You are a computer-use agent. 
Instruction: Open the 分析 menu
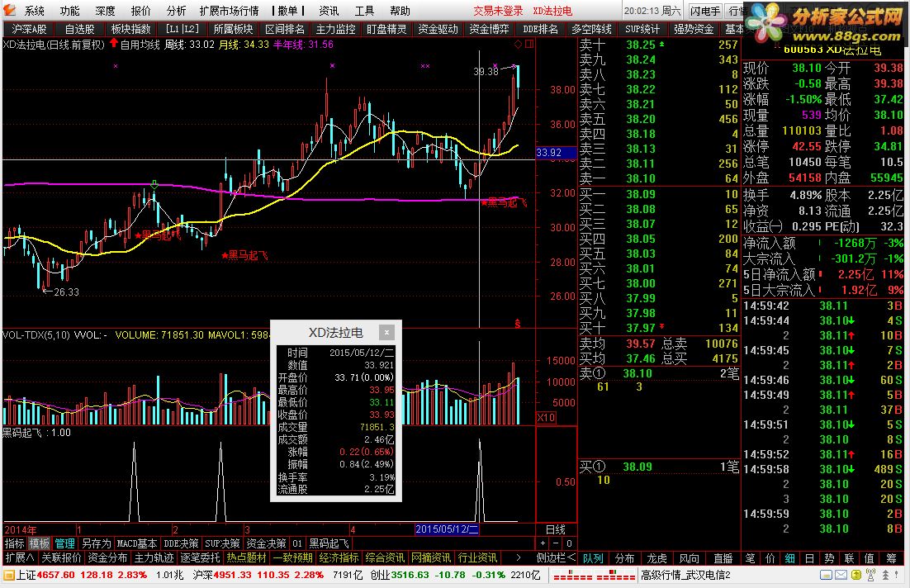tap(176, 11)
